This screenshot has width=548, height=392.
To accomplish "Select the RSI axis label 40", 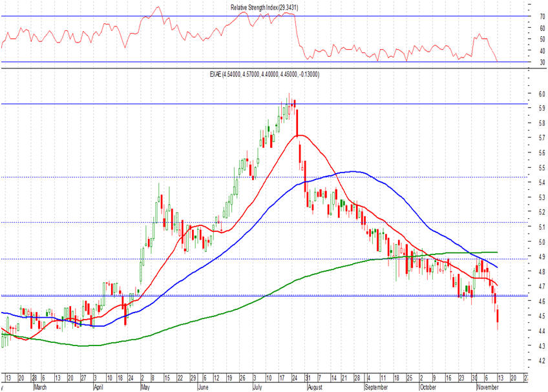I will point(542,51).
